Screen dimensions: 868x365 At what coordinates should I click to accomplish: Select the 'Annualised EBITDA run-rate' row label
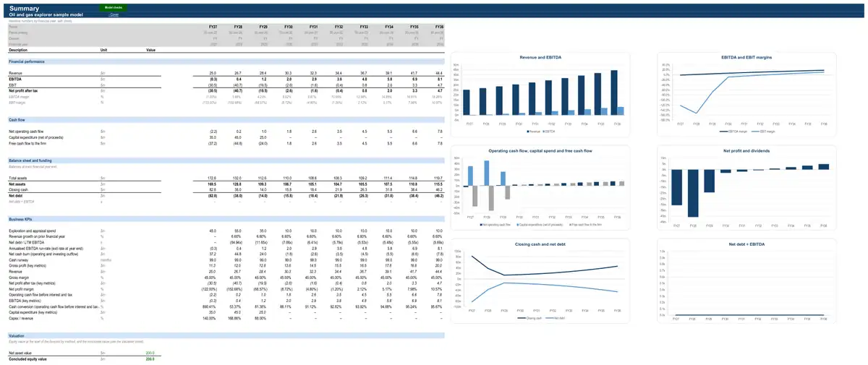click(47, 248)
